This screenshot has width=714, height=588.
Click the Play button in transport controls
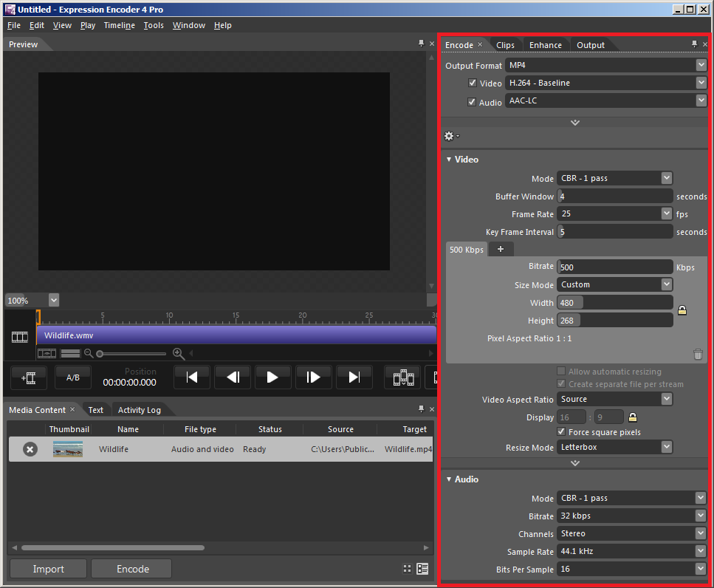point(272,377)
